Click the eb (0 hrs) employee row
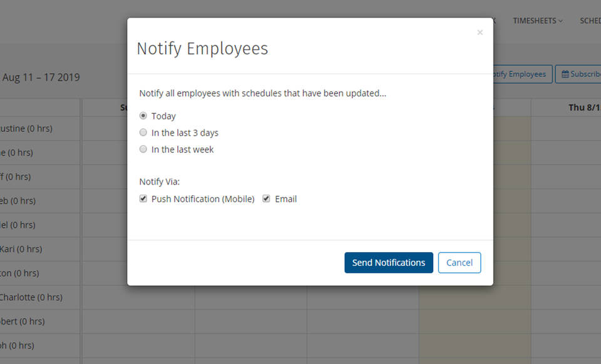Screen dimensions: 601x364 (18, 201)
